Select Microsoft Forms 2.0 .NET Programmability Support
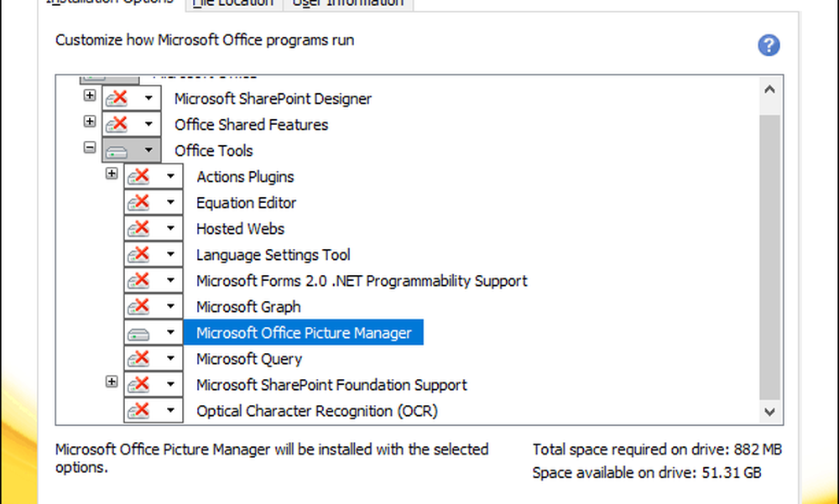Screen dimensions: 839x504 tap(362, 281)
